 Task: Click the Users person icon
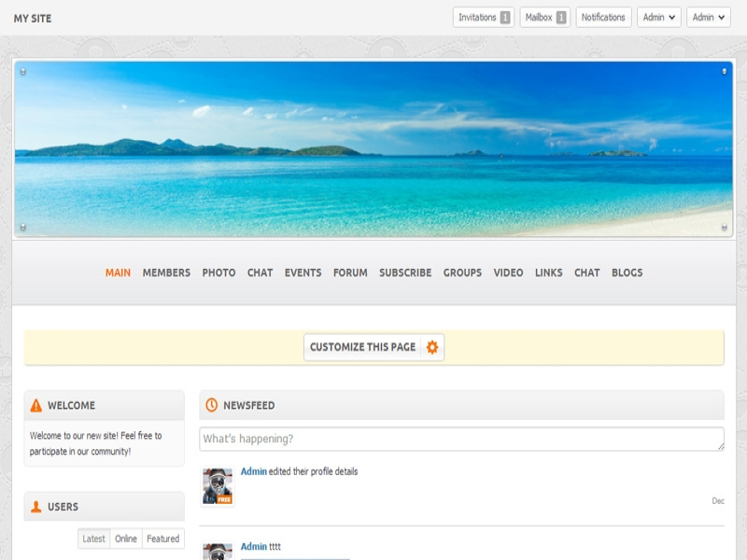point(36,507)
